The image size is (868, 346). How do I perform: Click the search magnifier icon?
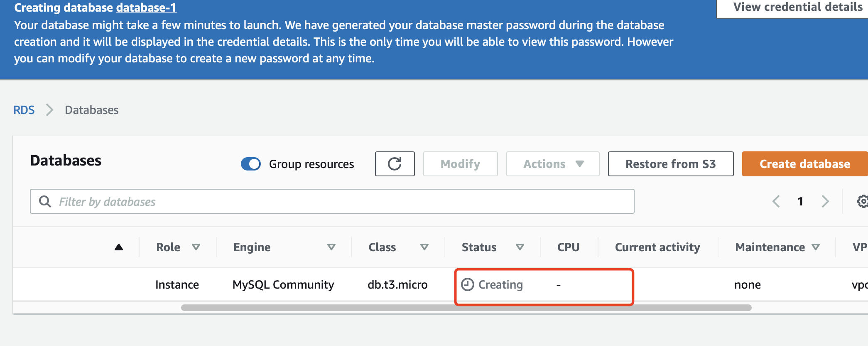[x=45, y=202]
